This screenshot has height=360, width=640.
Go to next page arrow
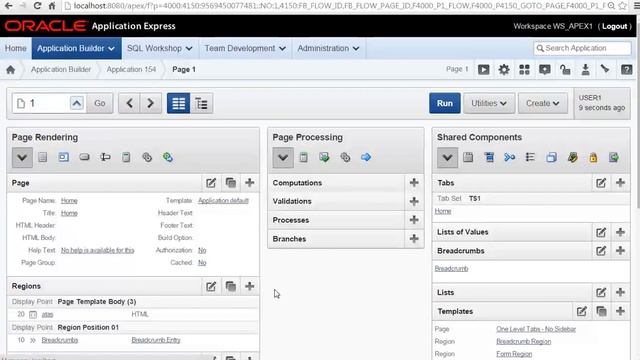[x=151, y=103]
